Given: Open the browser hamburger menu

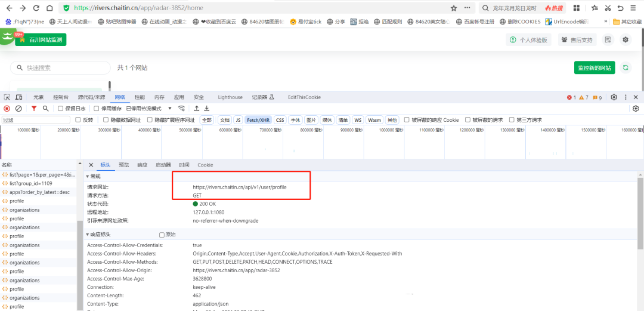Looking at the screenshot, I should (x=634, y=8).
